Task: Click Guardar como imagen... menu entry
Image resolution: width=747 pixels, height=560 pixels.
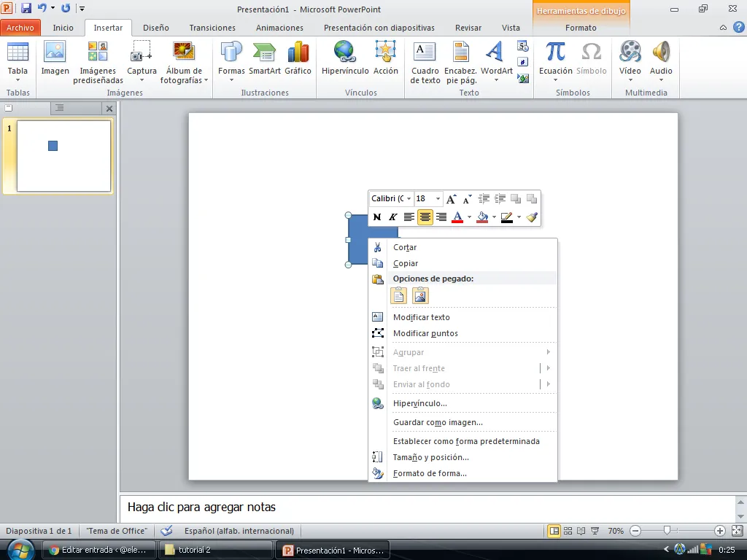Action: pyautogui.click(x=462, y=422)
